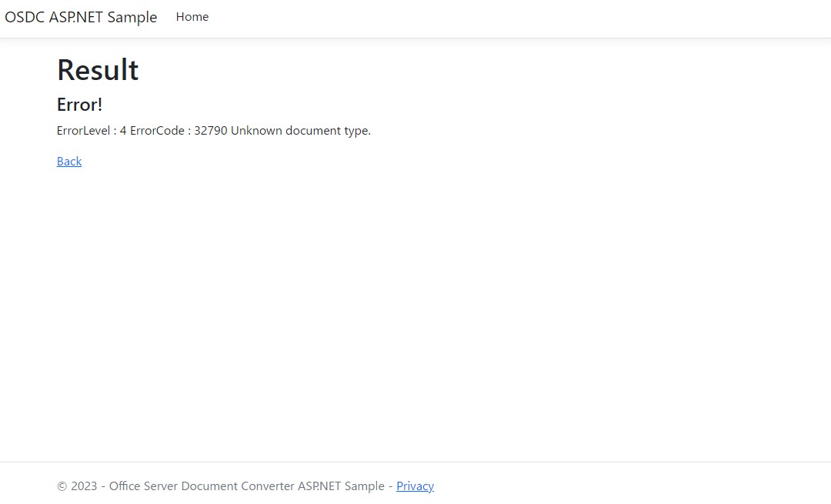This screenshot has width=831, height=504.
Task: Click the copyright symbol in footer
Action: [x=62, y=486]
